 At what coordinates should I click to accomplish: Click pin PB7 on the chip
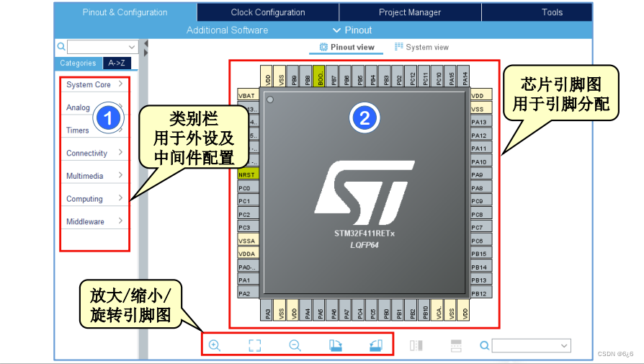tap(334, 76)
